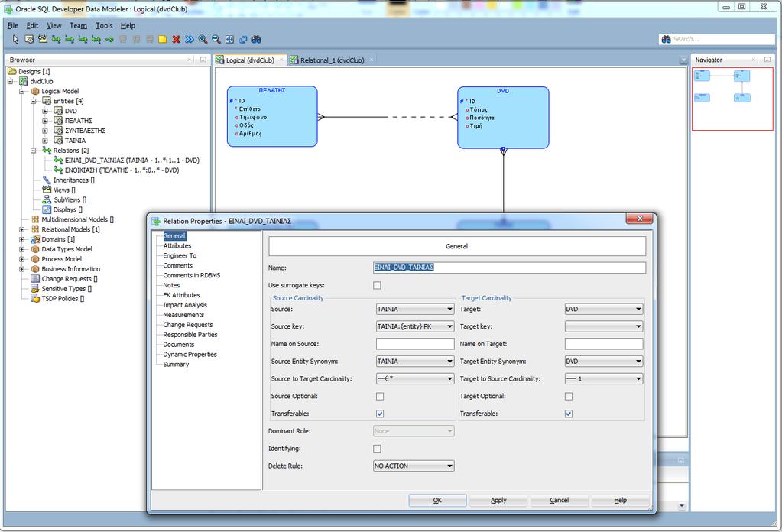782x532 pixels.
Task: Click the Zoom In magnifier icon
Action: coord(203,40)
